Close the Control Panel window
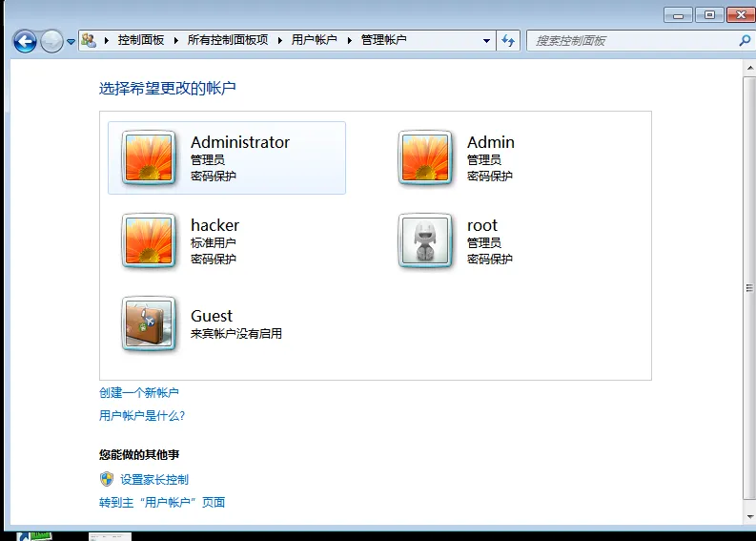 741,15
